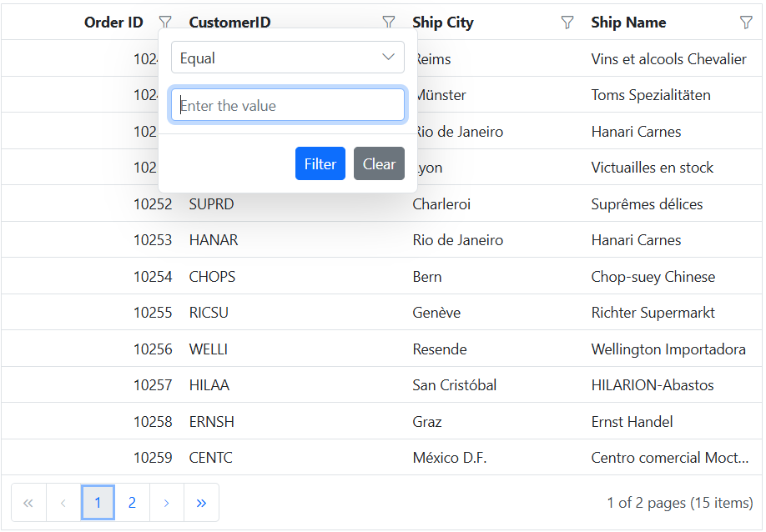Go to next page arrow in pager
The height and width of the screenshot is (532, 766).
pyautogui.click(x=167, y=503)
